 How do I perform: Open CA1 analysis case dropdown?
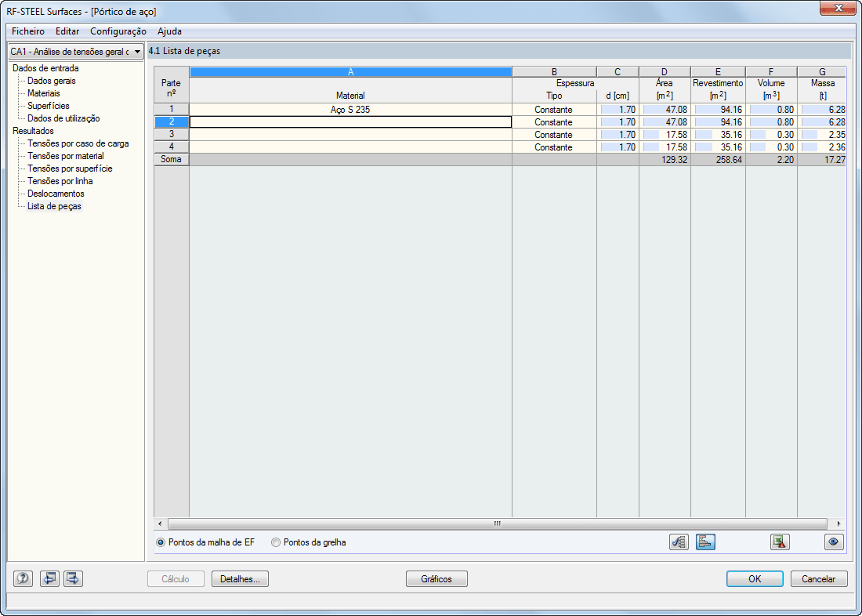76,51
